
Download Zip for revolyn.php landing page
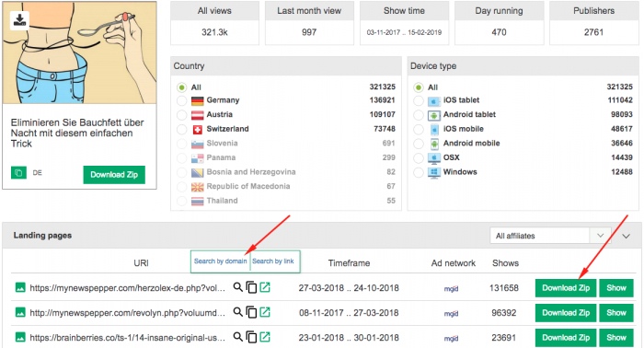[566, 313]
